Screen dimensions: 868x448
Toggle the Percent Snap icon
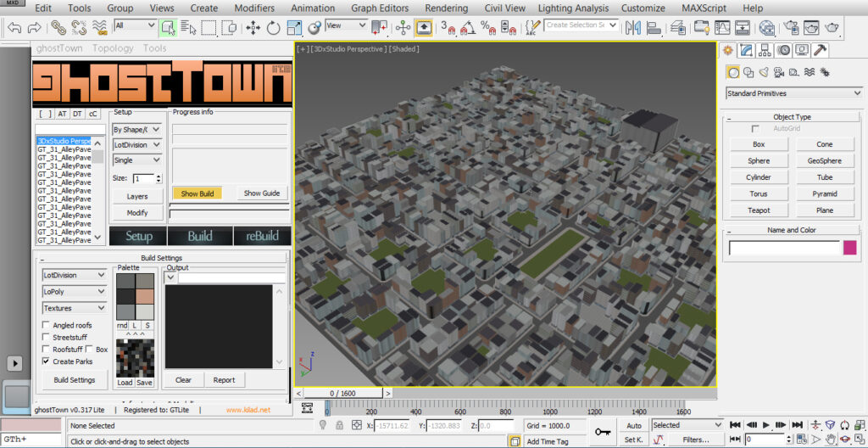pyautogui.click(x=487, y=27)
